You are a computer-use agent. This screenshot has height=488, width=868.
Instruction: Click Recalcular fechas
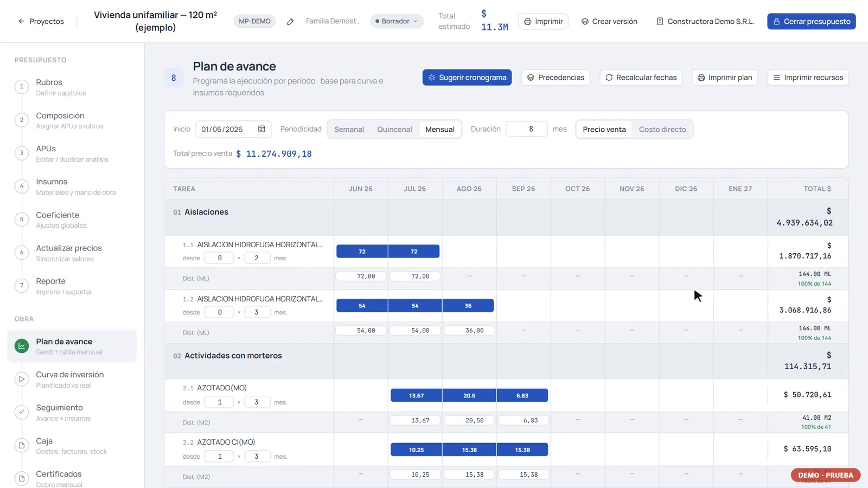point(641,78)
